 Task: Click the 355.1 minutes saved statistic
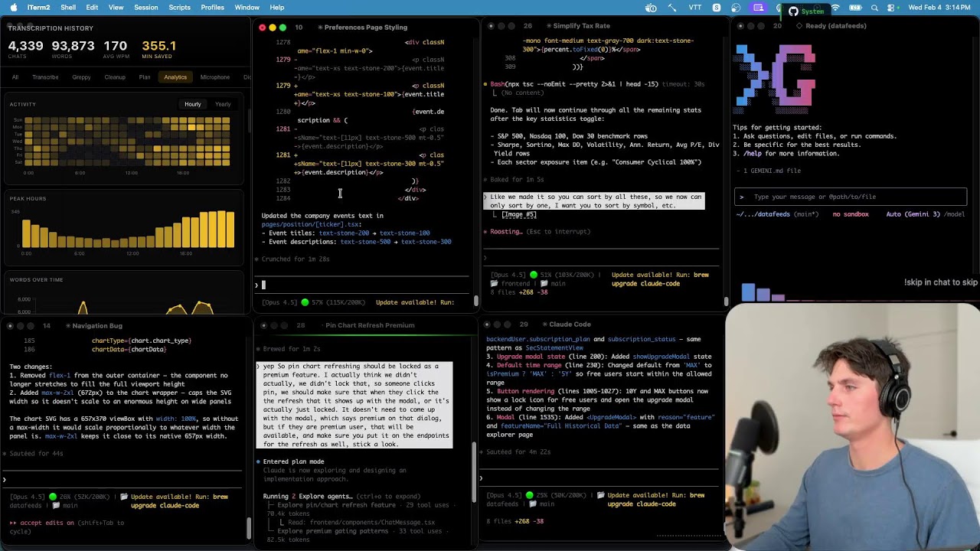158,46
